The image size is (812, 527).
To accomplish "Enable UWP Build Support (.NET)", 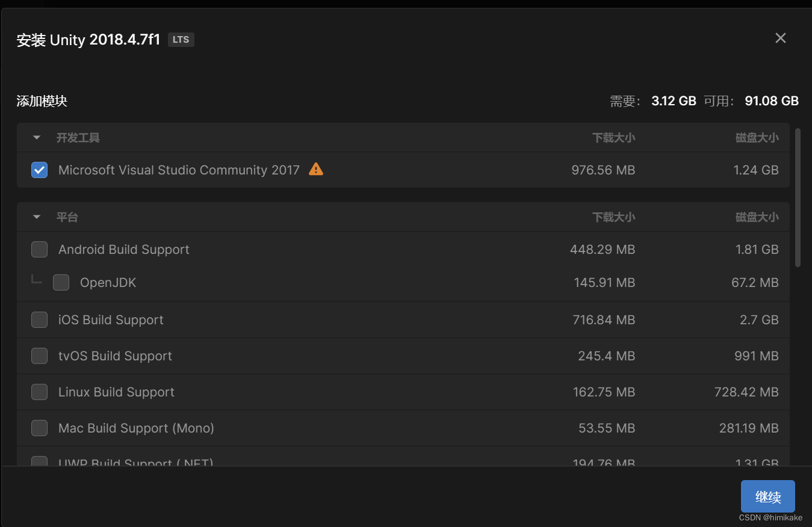I will coord(39,462).
